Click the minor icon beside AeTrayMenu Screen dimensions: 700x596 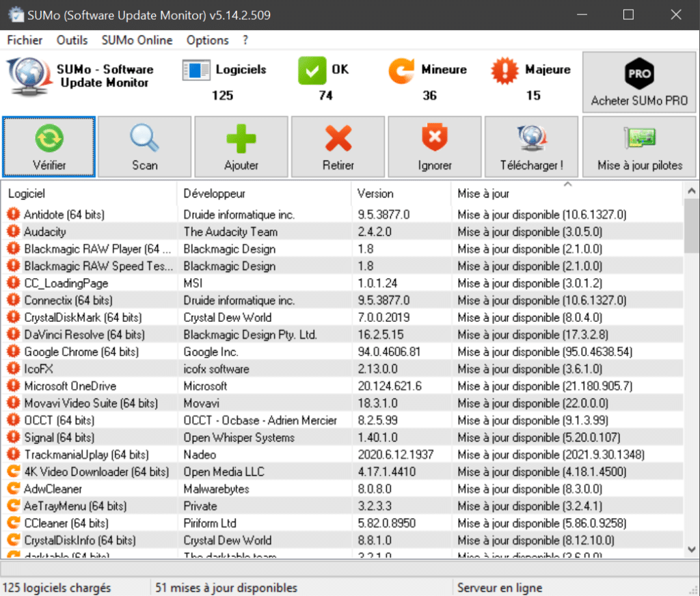tap(14, 505)
